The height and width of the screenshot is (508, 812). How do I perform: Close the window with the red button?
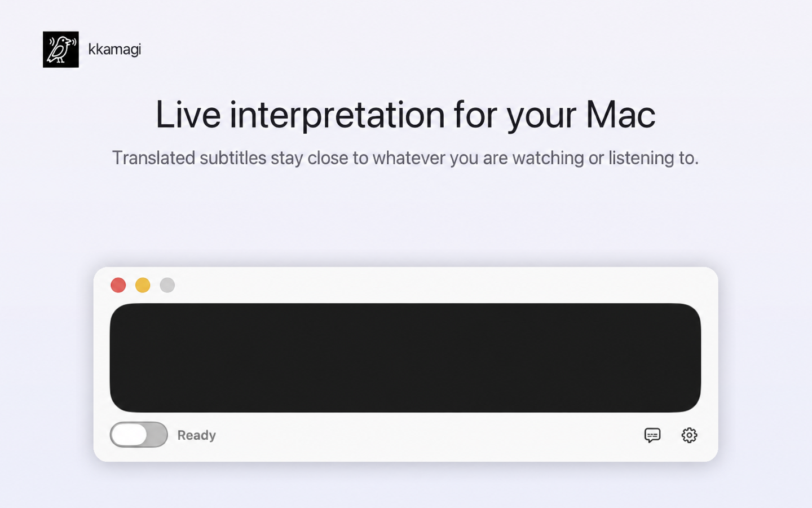[x=118, y=285]
